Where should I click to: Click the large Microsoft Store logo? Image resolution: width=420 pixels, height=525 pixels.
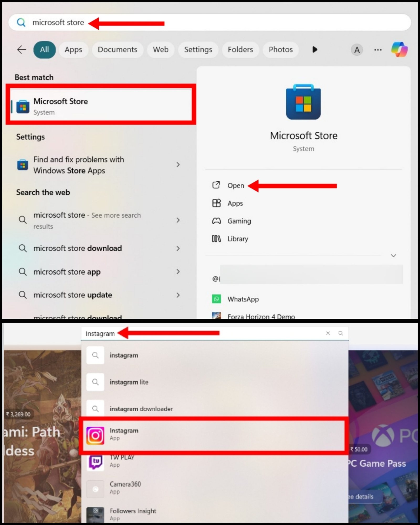click(303, 102)
